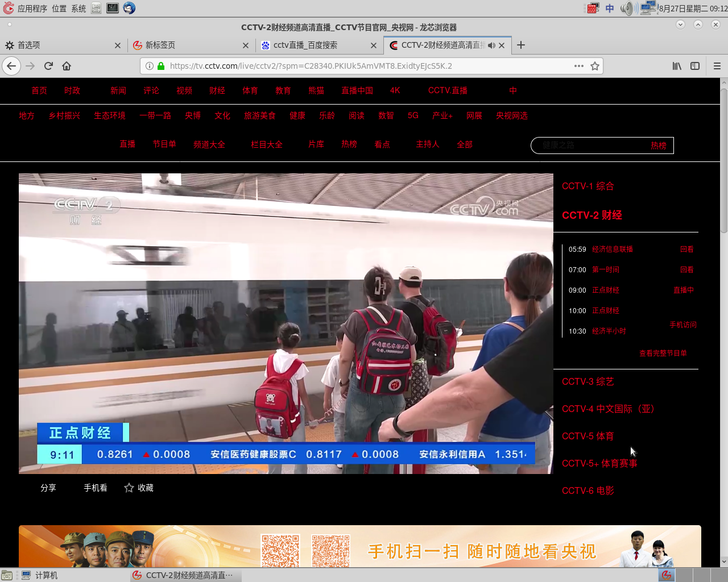Click 热榜 button in search box
This screenshot has width=728, height=582.
[659, 145]
